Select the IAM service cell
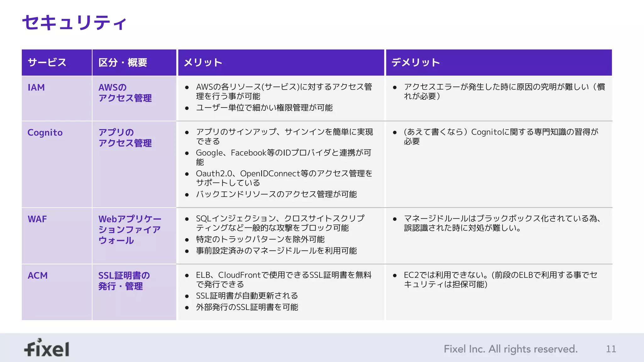Viewport: 644px width, 362px height. [36, 87]
